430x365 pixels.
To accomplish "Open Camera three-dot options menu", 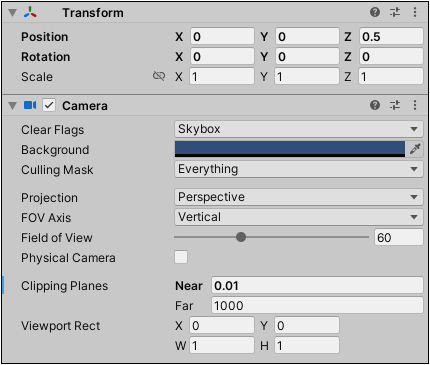I will point(415,105).
